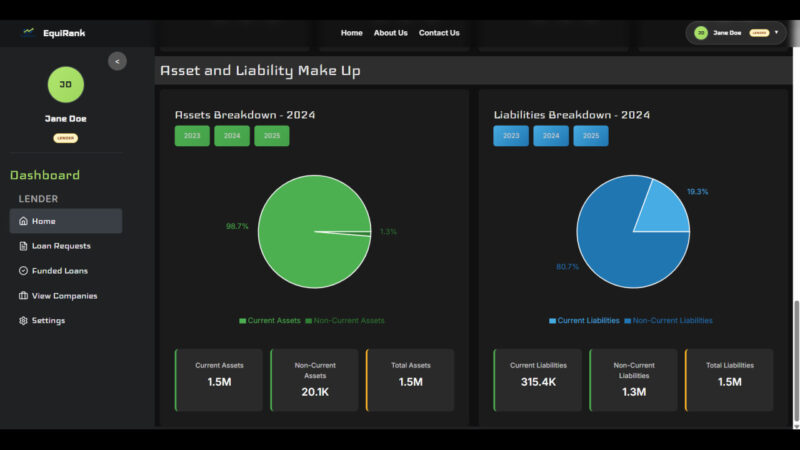Open the Jane Doe user dropdown arrow
Viewport: 800px width, 450px height.
click(776, 32)
